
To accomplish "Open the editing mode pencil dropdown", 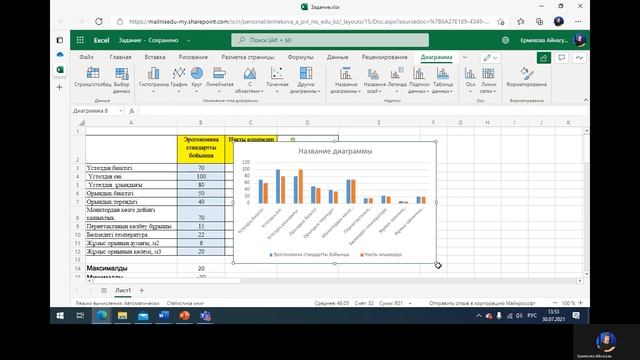I will 490,58.
